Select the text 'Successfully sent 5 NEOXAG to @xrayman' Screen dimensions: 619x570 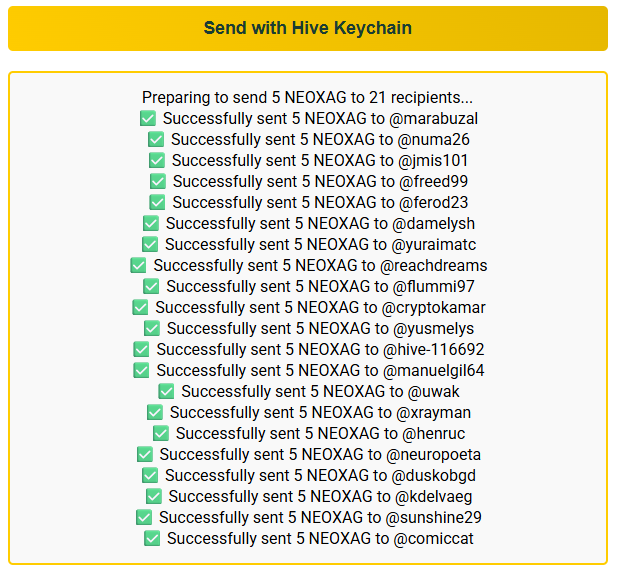[320, 412]
